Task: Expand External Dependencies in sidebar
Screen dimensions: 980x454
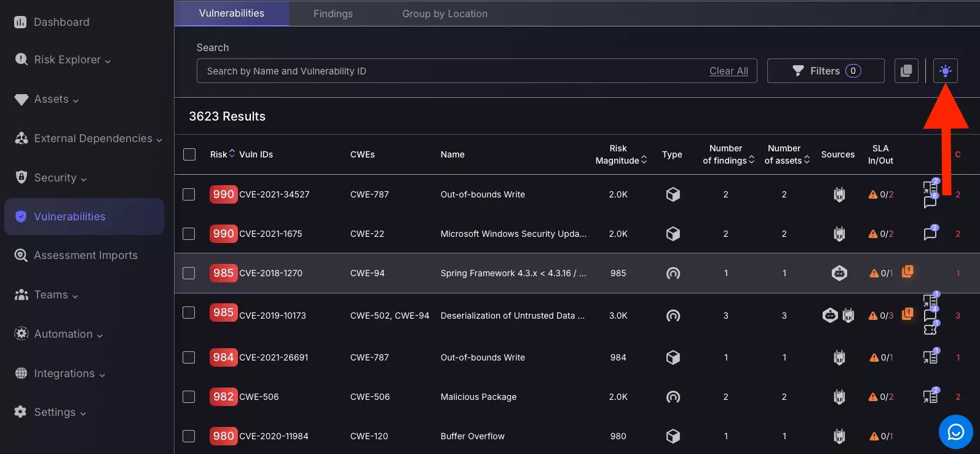Action: click(89, 138)
